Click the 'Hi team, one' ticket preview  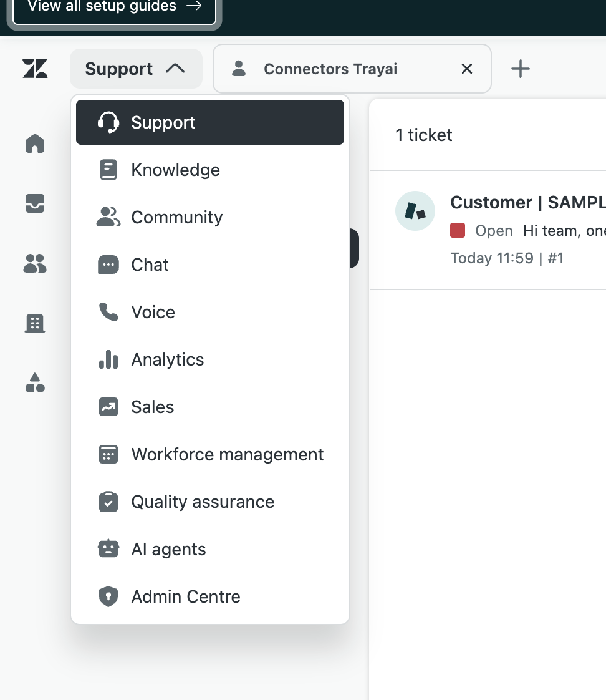(564, 231)
